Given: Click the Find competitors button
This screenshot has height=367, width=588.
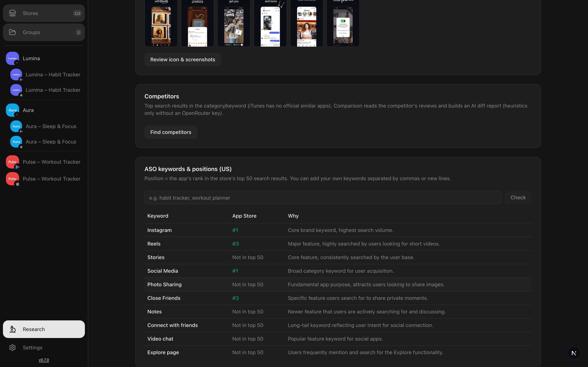Looking at the screenshot, I should click(x=171, y=132).
